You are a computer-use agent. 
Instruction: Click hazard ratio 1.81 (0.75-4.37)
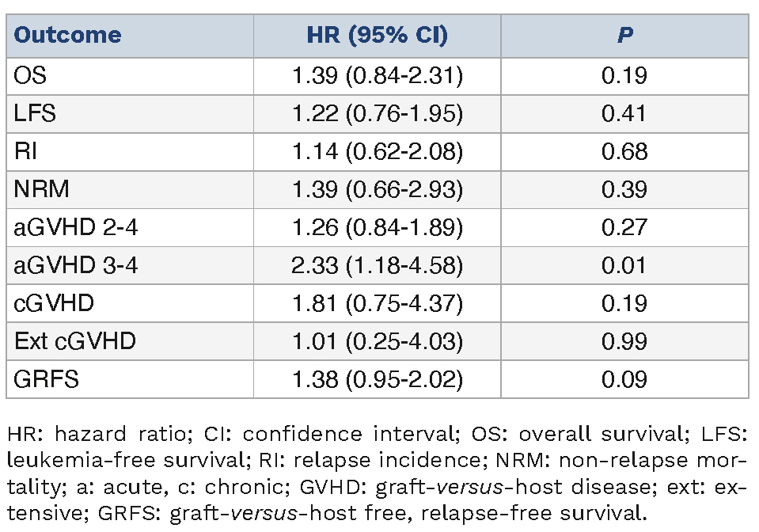coord(377,304)
